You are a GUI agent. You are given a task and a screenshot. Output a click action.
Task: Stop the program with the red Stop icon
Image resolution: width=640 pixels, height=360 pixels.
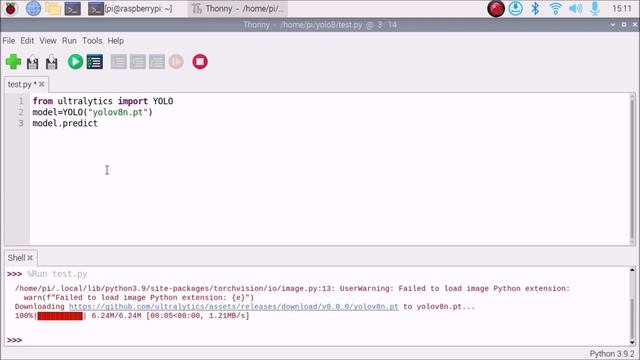(x=200, y=62)
